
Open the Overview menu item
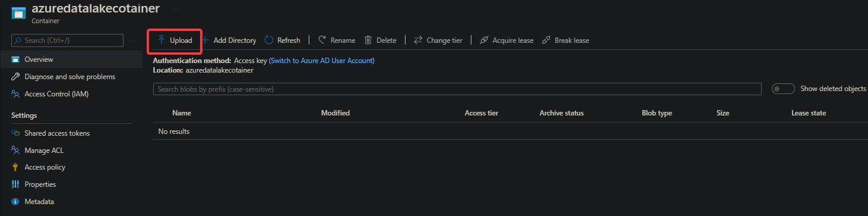click(71, 60)
